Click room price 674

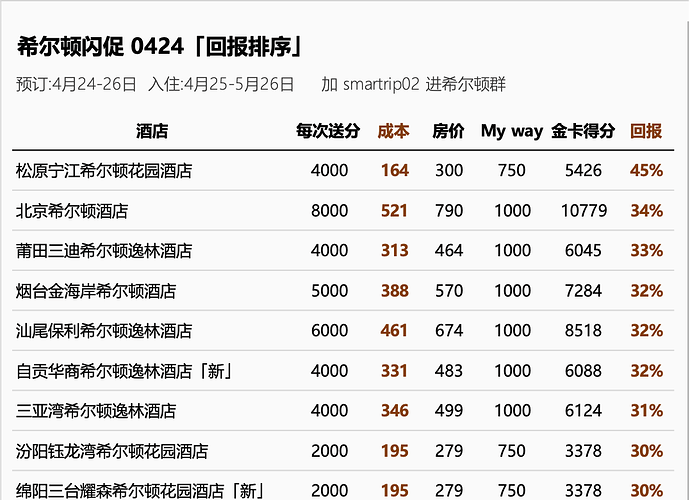(x=449, y=331)
